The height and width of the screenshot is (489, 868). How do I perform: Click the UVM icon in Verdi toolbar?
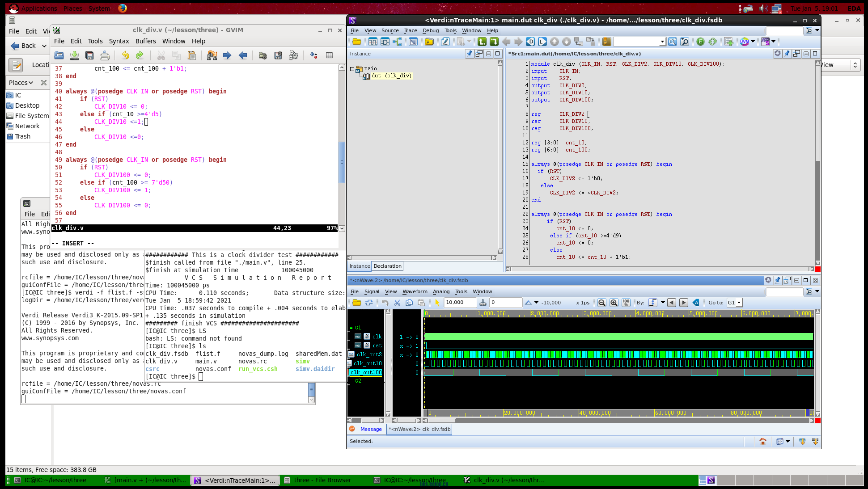click(x=744, y=42)
